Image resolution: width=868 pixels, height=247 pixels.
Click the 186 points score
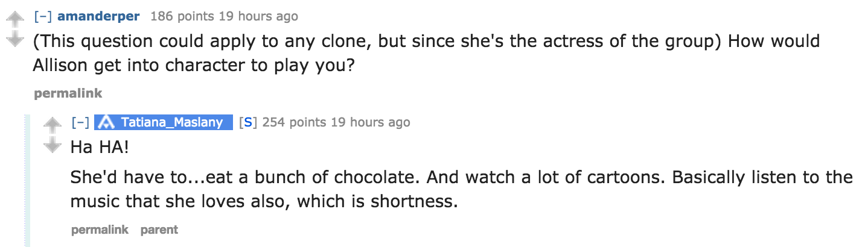(x=177, y=16)
